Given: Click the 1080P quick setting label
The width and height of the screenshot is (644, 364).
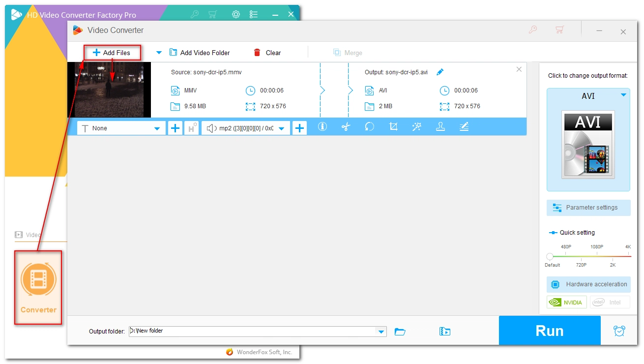Looking at the screenshot, I should (x=597, y=247).
